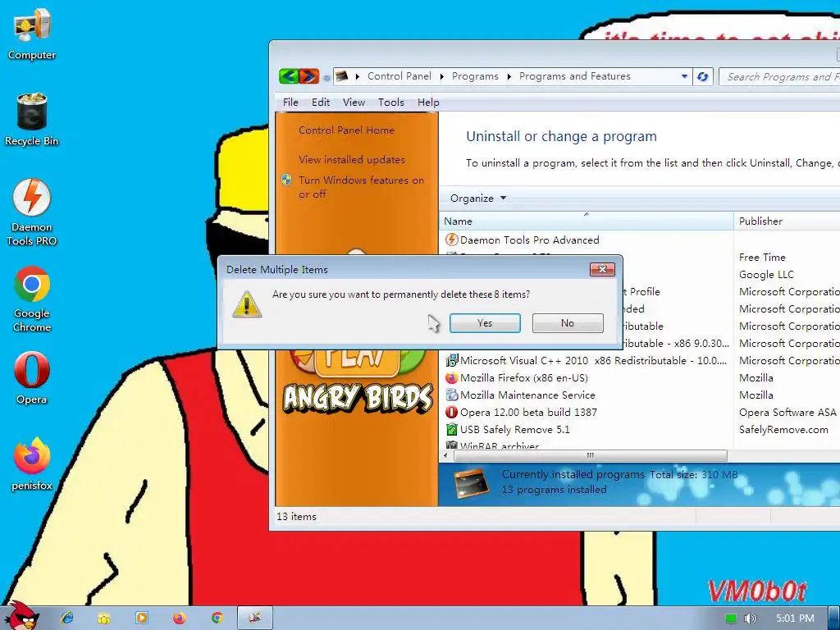
Task: Confirm deletion with Yes button
Action: (485, 323)
